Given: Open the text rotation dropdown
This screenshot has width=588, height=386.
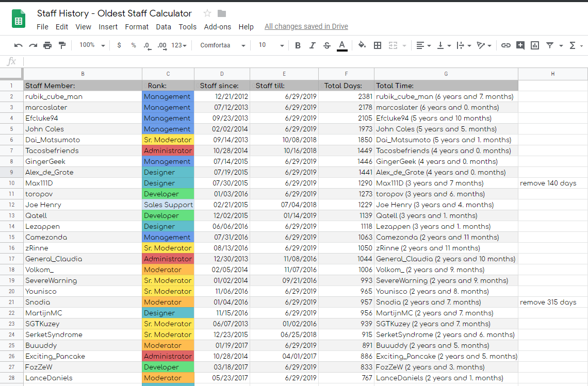Looking at the screenshot, I should (484, 45).
